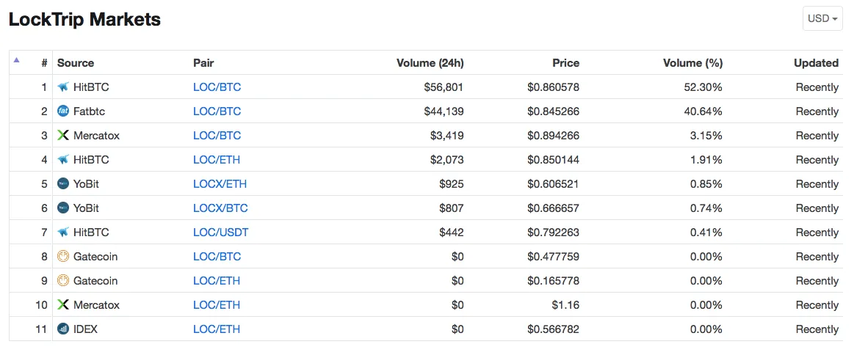Screen dimensions: 868x355
Task: Sort table by Pair column header
Action: pos(203,63)
